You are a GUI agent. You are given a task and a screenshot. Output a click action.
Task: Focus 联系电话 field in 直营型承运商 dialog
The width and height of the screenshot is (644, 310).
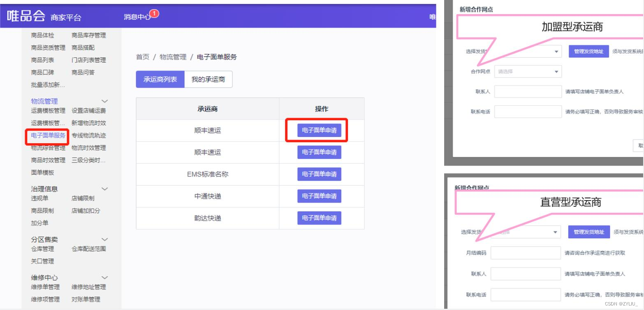point(526,295)
